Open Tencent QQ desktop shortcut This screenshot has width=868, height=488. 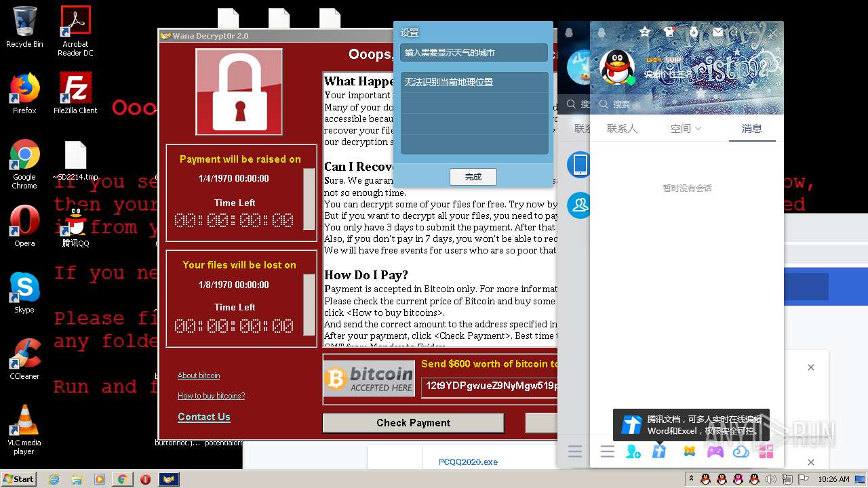75,227
